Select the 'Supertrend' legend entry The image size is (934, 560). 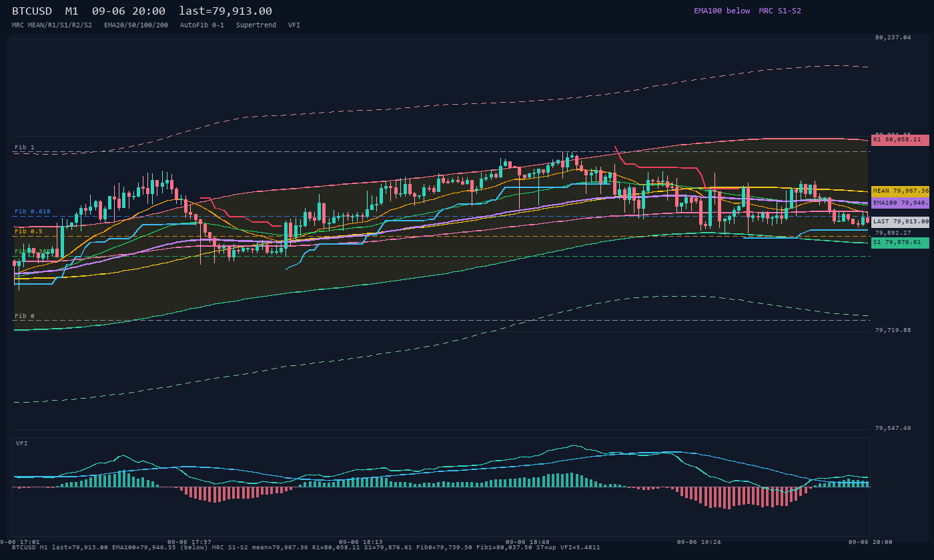[x=256, y=25]
